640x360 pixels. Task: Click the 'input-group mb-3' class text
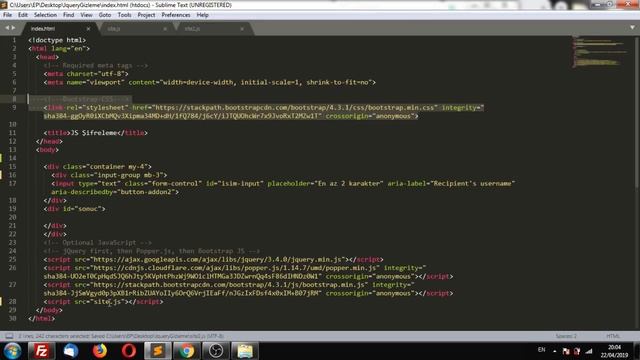[x=128, y=175]
